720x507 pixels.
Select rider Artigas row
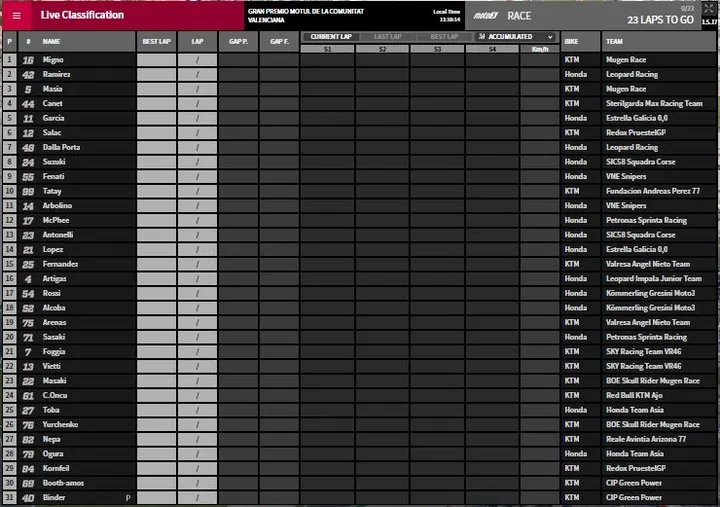[x=360, y=279]
